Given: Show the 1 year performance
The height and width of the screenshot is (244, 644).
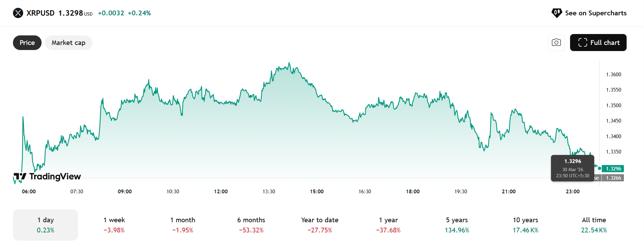Looking at the screenshot, I should pyautogui.click(x=388, y=225).
